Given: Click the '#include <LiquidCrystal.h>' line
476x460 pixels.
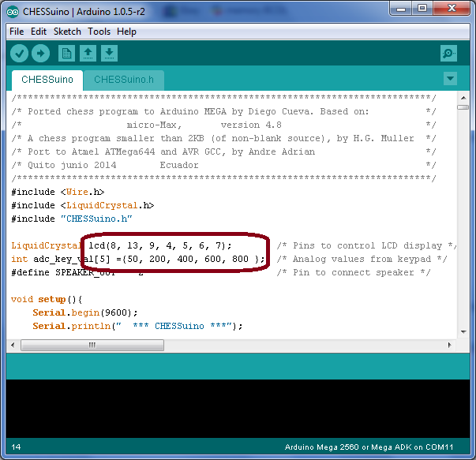Looking at the screenshot, I should [83, 205].
